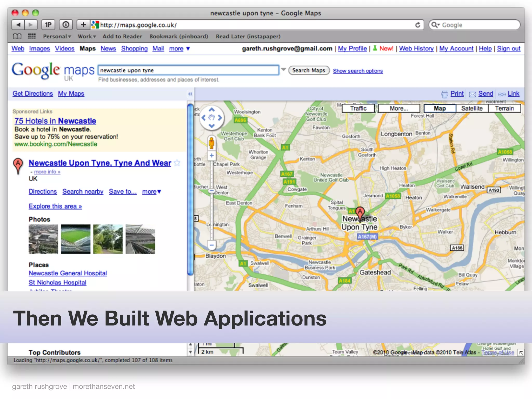The height and width of the screenshot is (399, 532).
Task: Click the Print link
Action: [457, 94]
